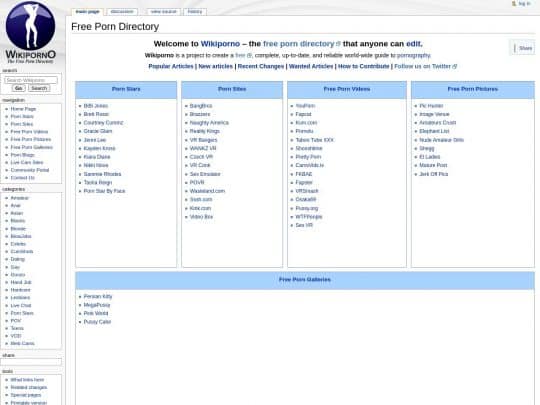Open Pretty Porn in Free Porn Videos list
This screenshot has width=540, height=405.
(x=308, y=157)
